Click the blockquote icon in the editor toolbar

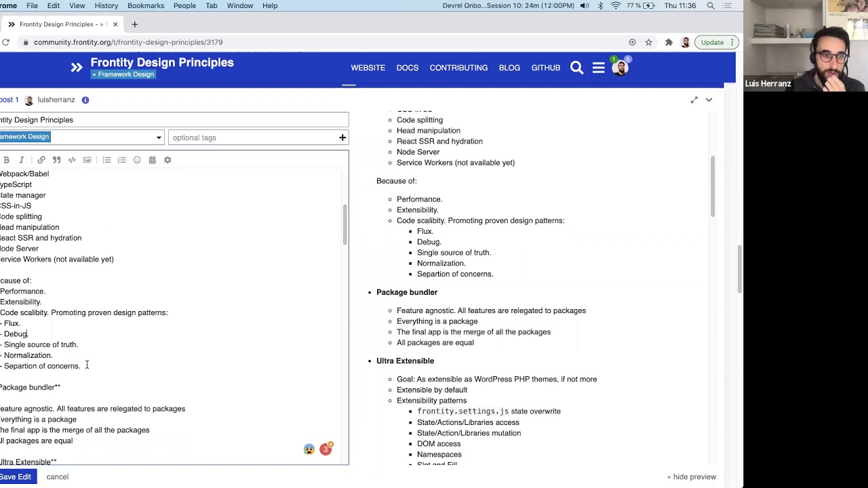click(x=57, y=160)
